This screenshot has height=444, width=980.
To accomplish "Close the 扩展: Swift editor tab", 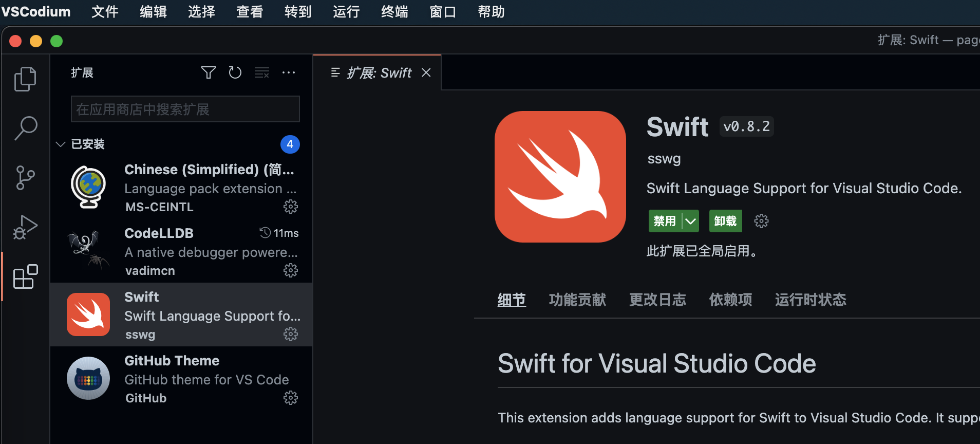I will (x=426, y=72).
